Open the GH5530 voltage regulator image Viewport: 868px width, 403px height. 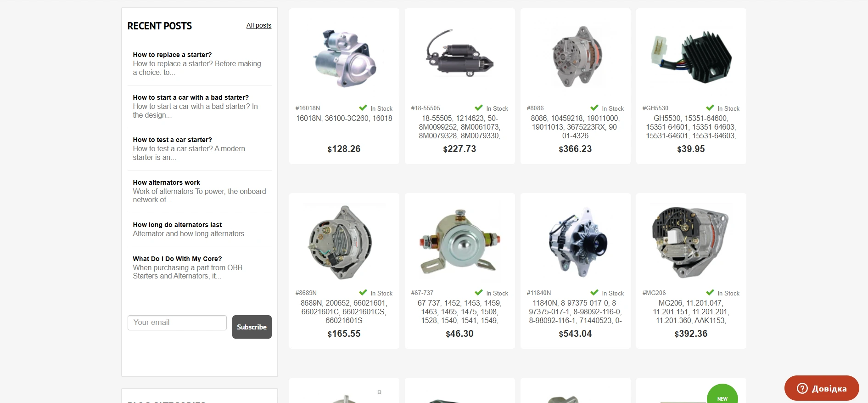pyautogui.click(x=691, y=57)
